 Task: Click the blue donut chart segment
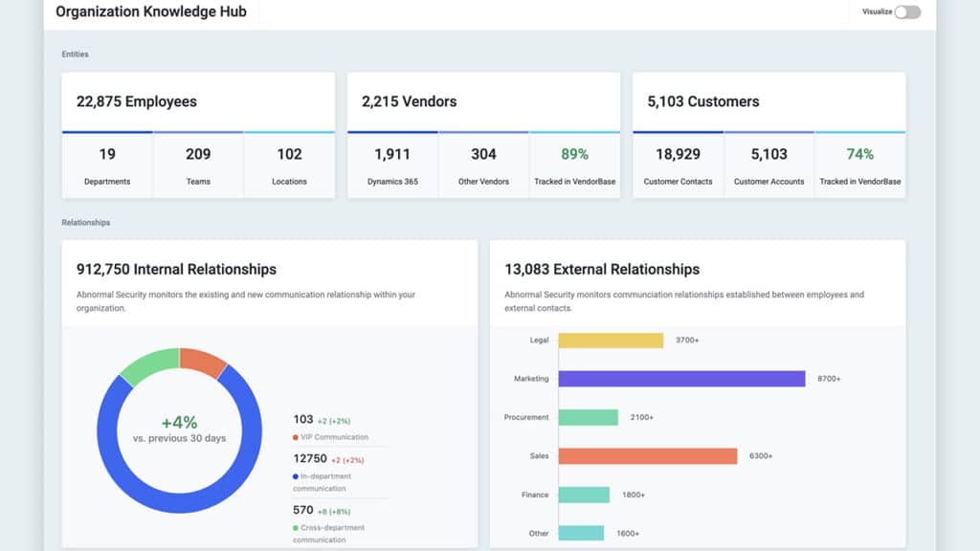179,503
